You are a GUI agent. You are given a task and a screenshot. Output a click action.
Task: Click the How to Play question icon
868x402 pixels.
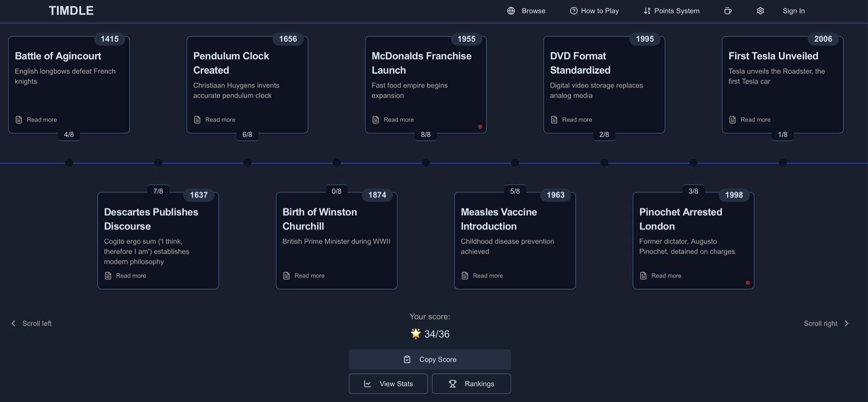coord(574,11)
